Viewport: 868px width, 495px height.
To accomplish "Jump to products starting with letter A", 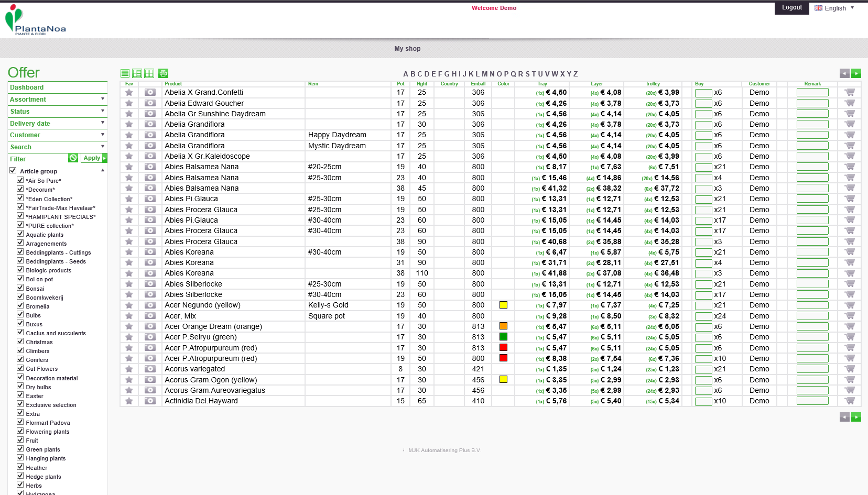I will (406, 74).
